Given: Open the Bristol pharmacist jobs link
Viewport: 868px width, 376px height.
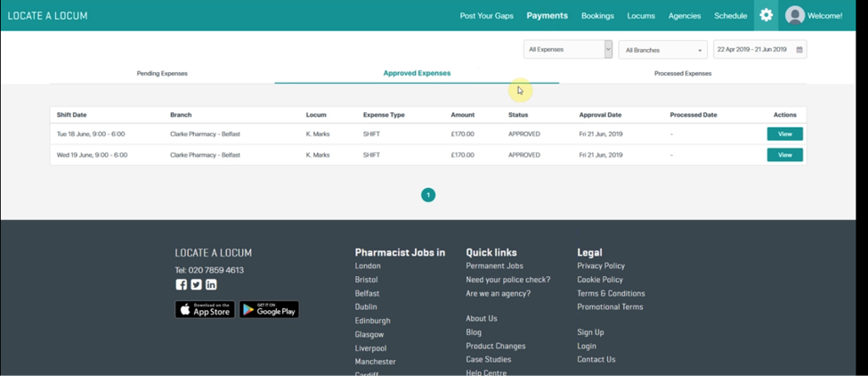Looking at the screenshot, I should click(x=366, y=280).
